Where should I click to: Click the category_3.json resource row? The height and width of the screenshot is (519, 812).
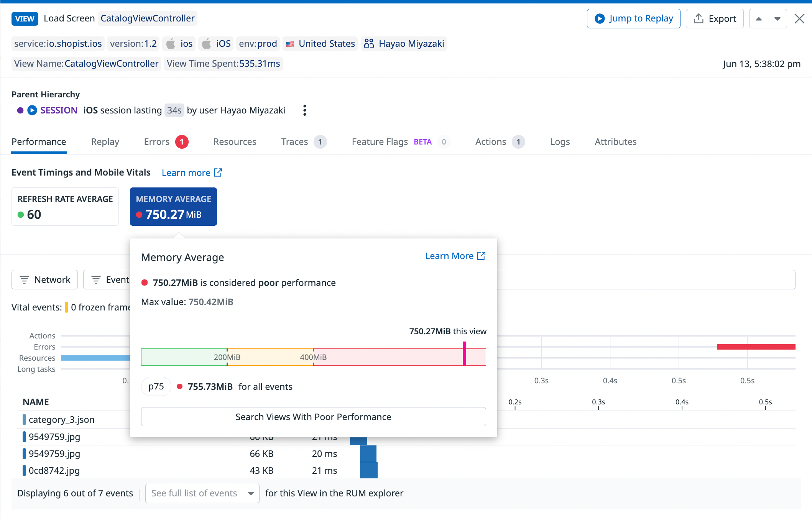61,419
